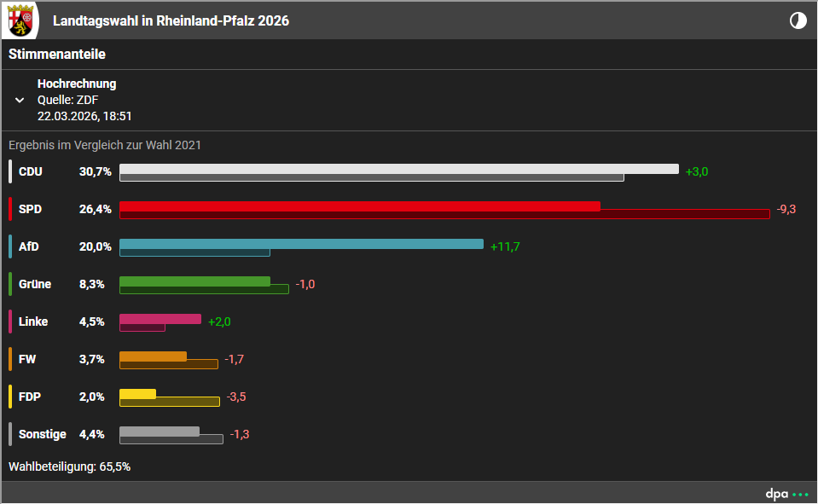The height and width of the screenshot is (504, 818).
Task: Click the CDU party label
Action: pos(31,171)
